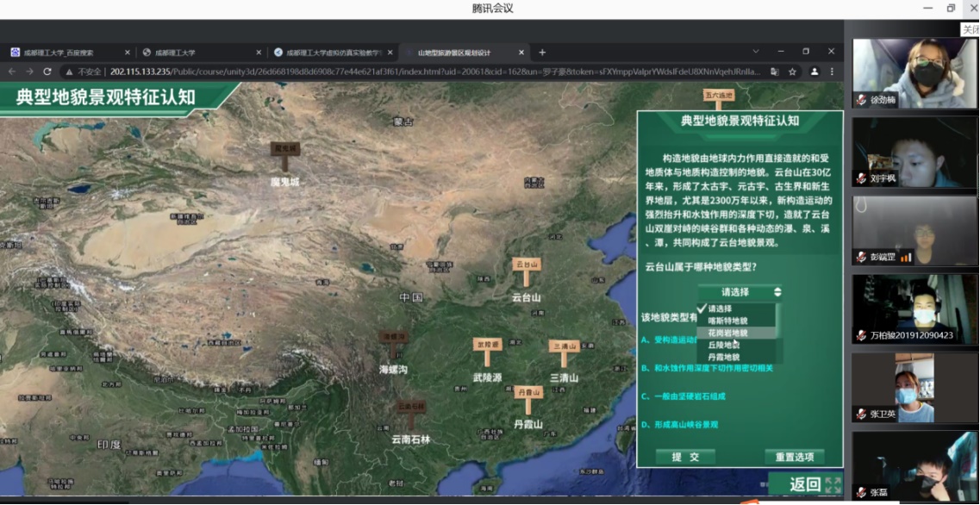Open the 请选择 landform type dropdown

click(740, 292)
